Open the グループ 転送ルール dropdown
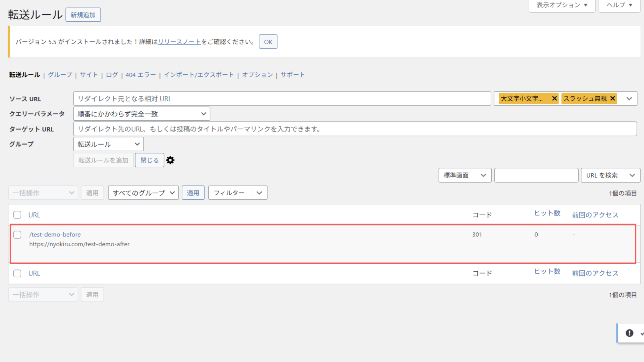This screenshot has height=362, width=644. [108, 144]
